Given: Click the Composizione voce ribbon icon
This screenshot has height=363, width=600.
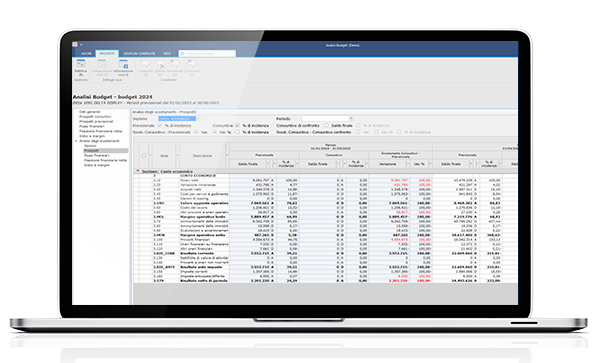Looking at the screenshot, I should 102,64.
